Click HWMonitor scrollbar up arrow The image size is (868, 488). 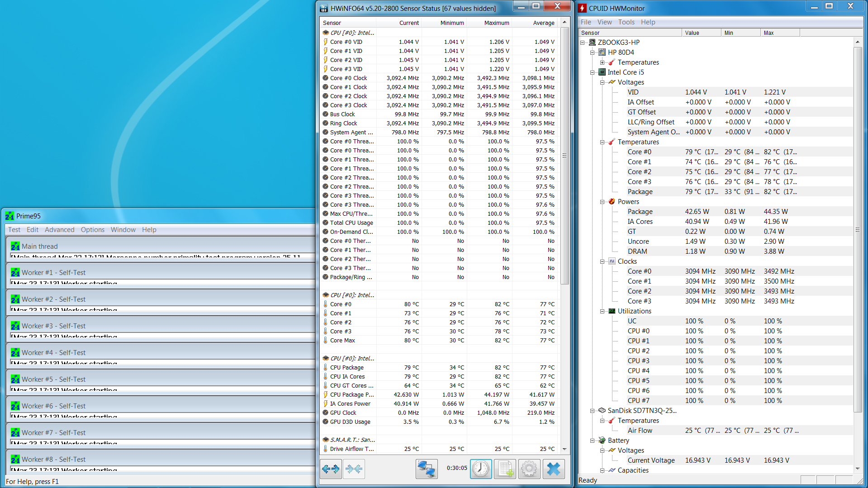point(857,42)
